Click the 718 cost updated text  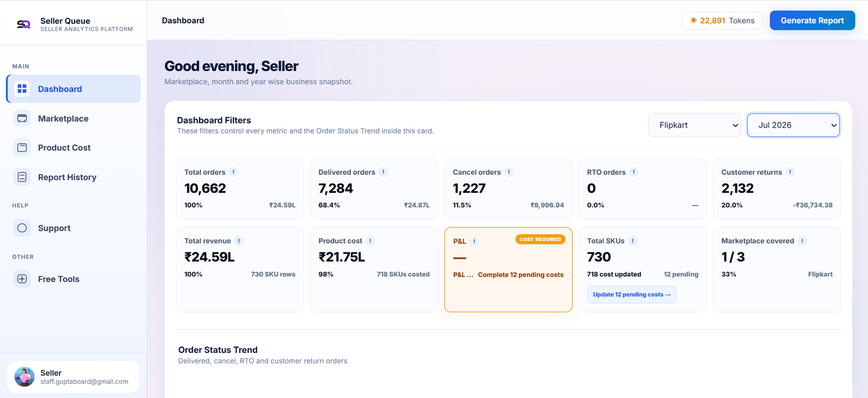[x=614, y=274]
